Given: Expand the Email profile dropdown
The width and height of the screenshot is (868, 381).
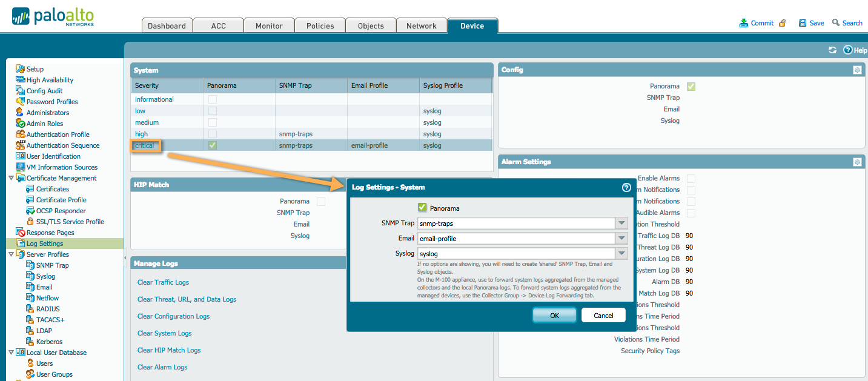Looking at the screenshot, I should click(x=621, y=238).
